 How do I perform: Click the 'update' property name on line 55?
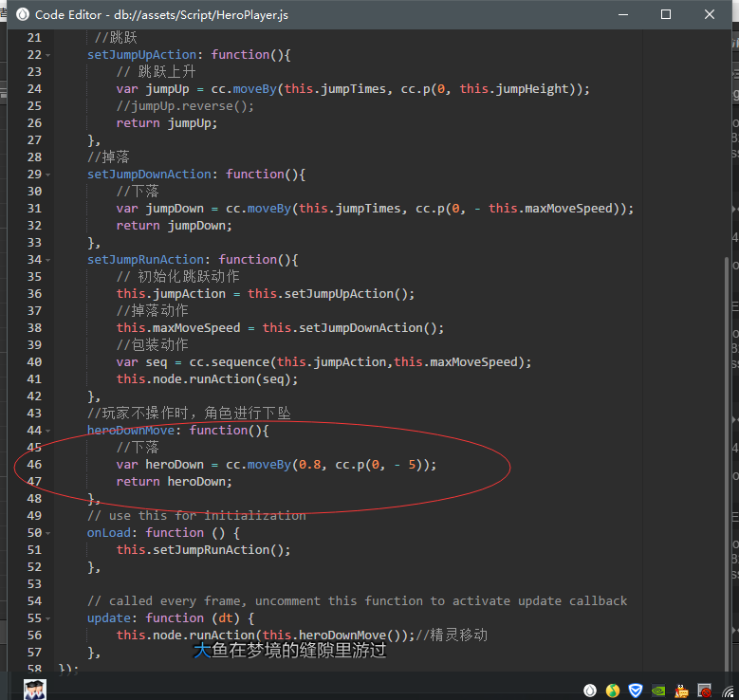coord(109,618)
